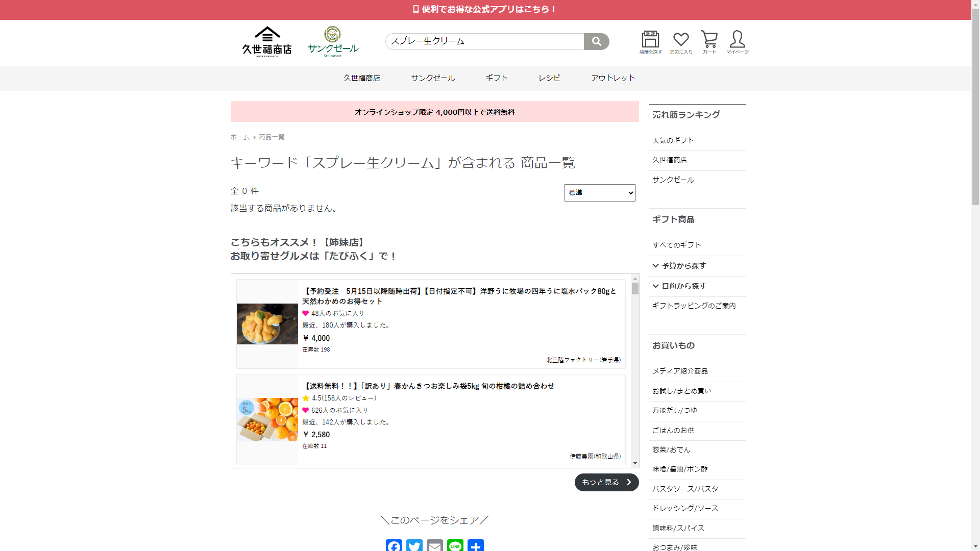Viewport: 980px width, 551px height.
Task: Select the ギフト navigation menu item
Action: 497,78
